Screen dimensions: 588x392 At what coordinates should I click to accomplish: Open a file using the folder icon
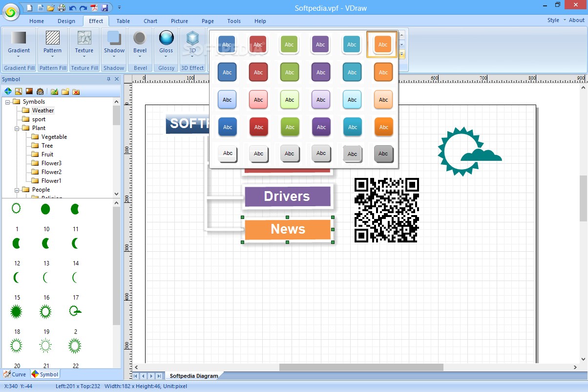[51, 8]
